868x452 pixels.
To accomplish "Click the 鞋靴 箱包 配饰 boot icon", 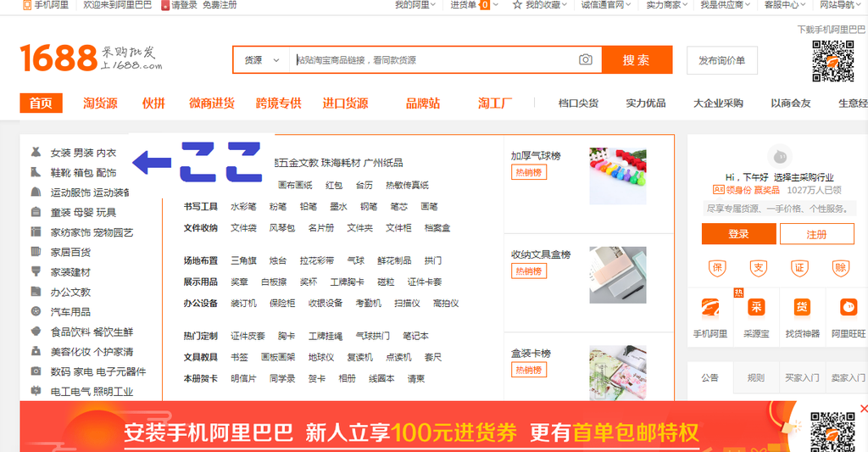I will click(x=36, y=172).
